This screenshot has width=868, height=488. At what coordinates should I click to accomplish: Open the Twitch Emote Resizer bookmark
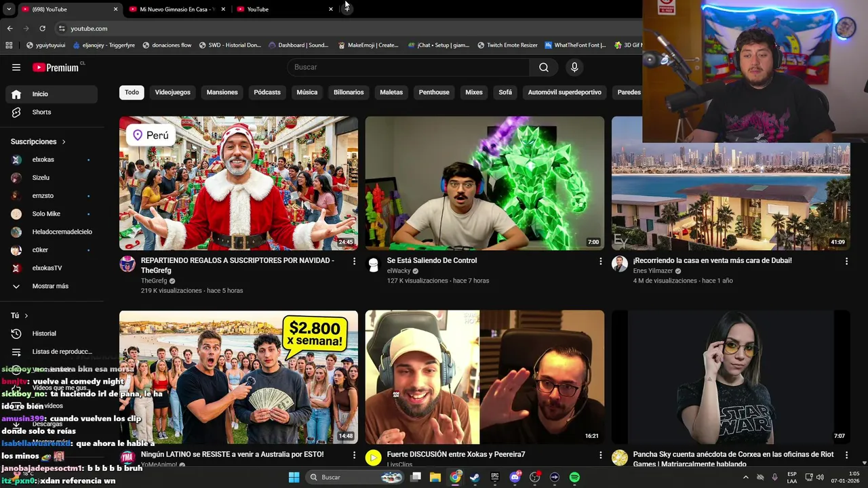pos(507,45)
